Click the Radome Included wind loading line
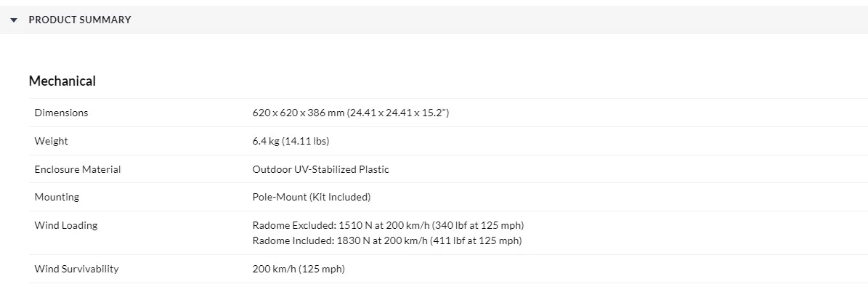The width and height of the screenshot is (868, 308). tap(387, 240)
